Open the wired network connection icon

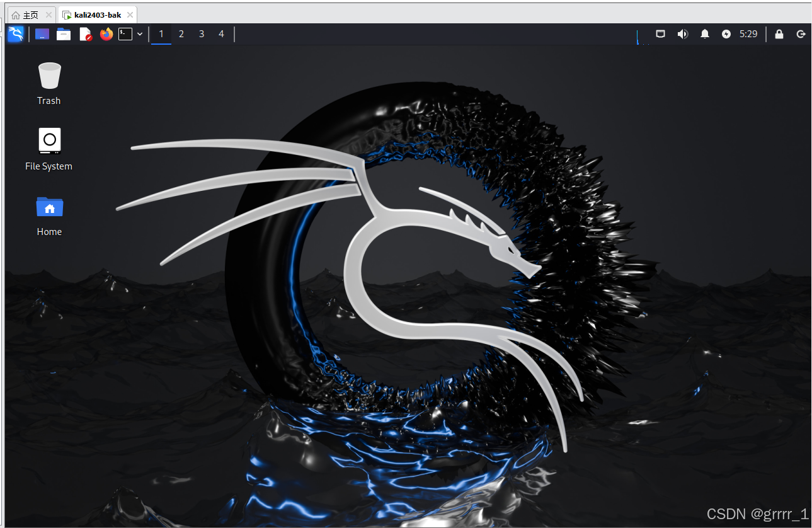tap(660, 34)
